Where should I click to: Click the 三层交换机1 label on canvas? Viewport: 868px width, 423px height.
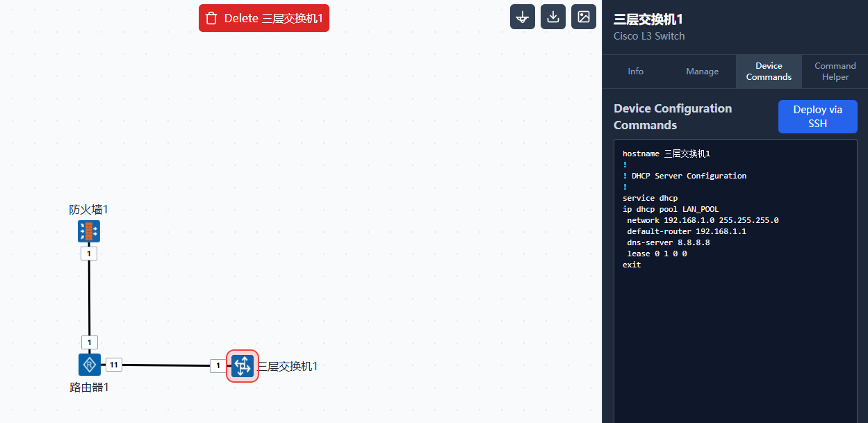288,366
